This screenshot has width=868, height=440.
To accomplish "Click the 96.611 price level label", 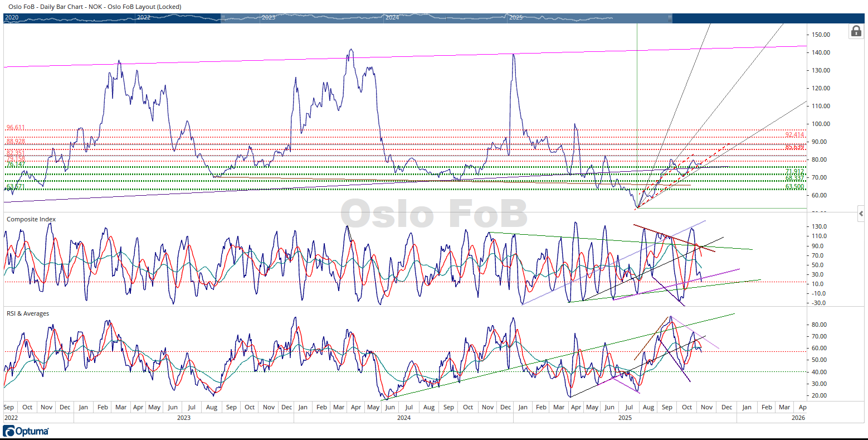I will click(16, 128).
